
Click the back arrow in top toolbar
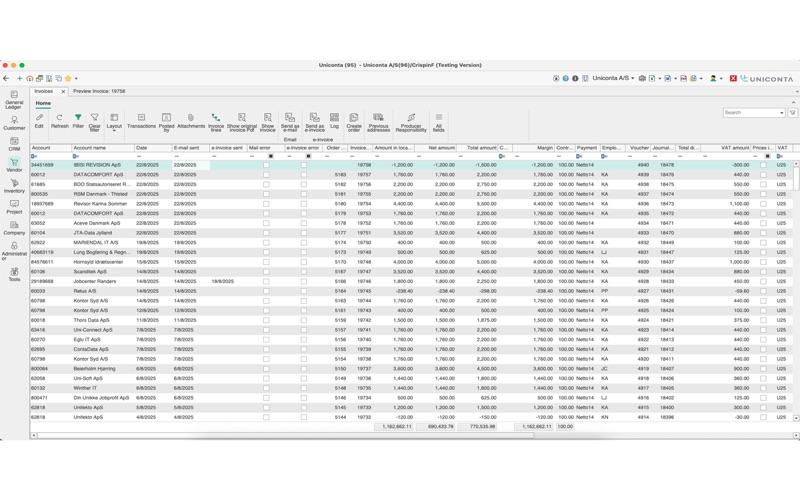click(6, 79)
